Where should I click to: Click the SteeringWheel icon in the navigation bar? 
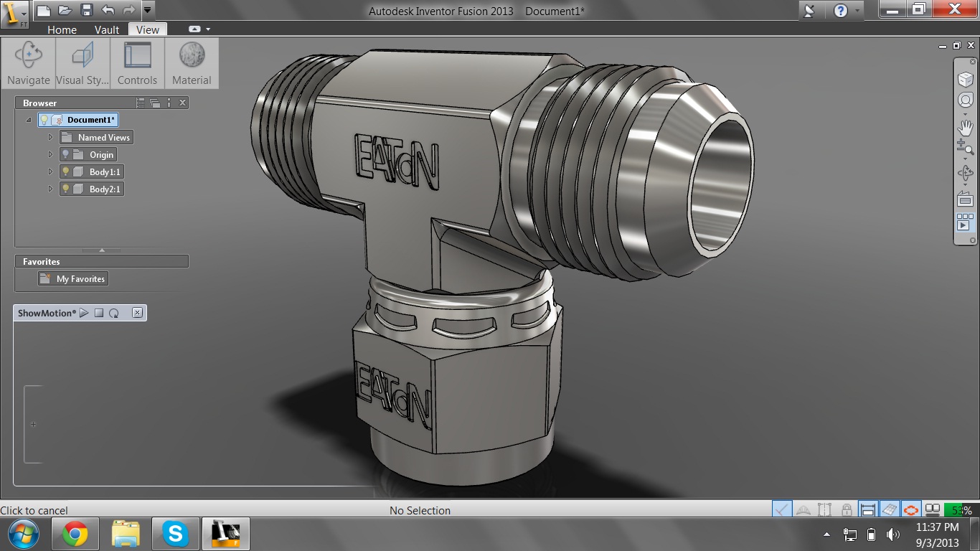point(965,100)
